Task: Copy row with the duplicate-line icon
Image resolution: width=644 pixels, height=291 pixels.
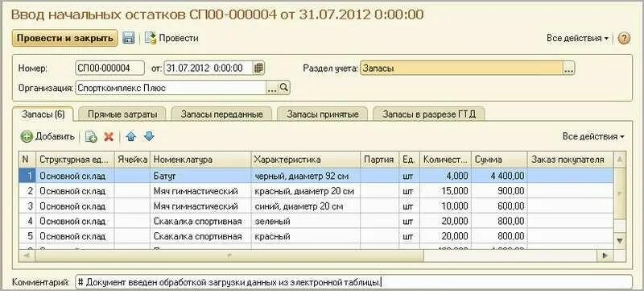Action: point(91,137)
